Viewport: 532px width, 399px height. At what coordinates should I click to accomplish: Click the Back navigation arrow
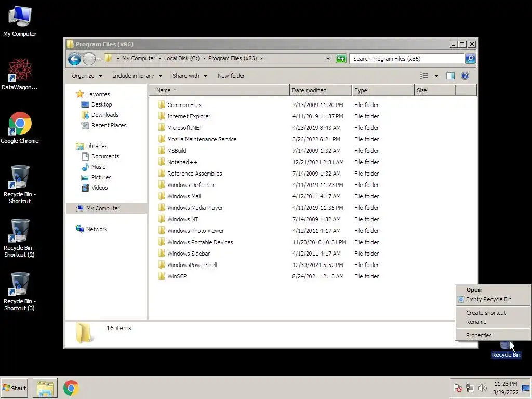point(74,59)
